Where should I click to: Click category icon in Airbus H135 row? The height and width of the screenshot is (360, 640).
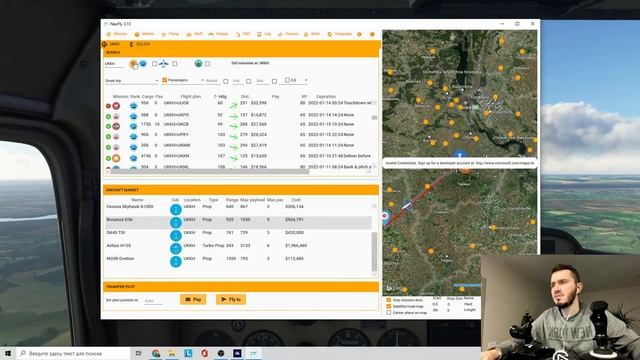pos(176,249)
